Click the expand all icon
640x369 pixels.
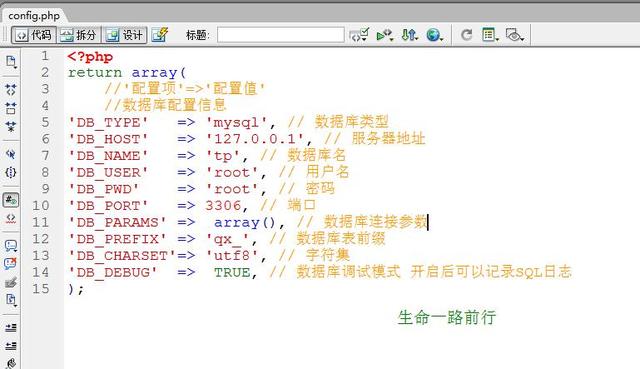[x=11, y=127]
